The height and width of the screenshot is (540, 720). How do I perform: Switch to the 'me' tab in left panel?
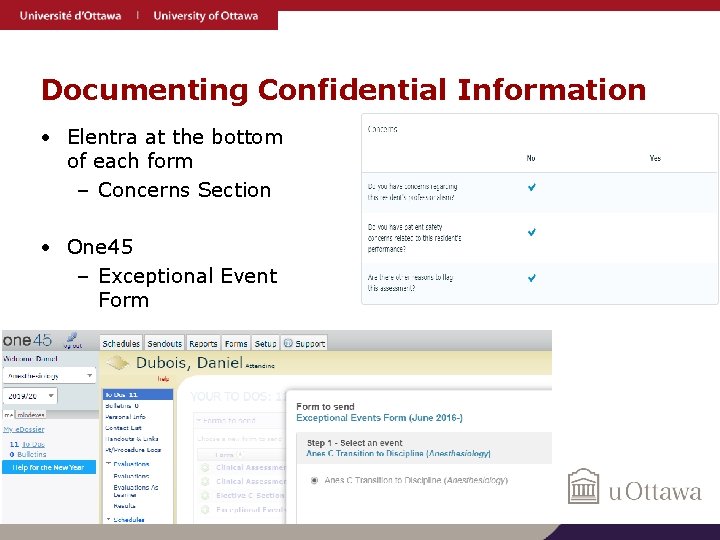click(x=8, y=415)
